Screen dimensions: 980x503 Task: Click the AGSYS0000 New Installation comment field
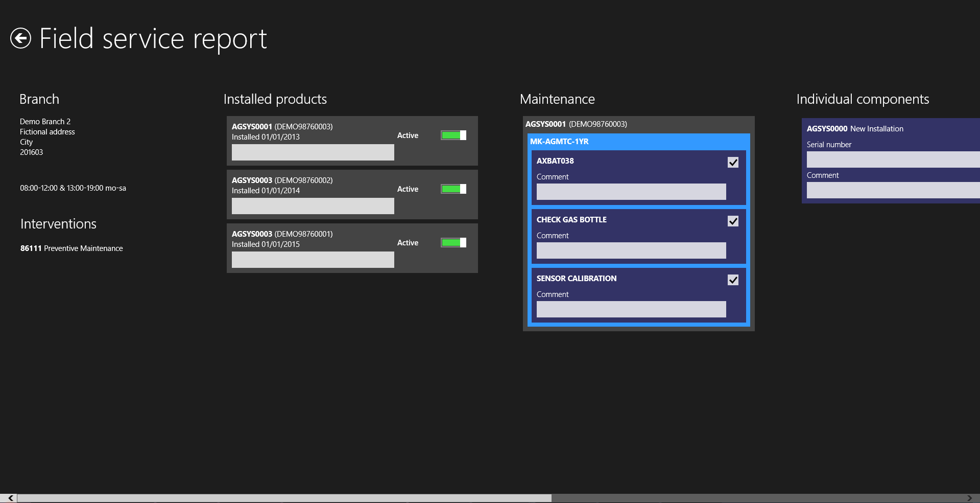893,190
